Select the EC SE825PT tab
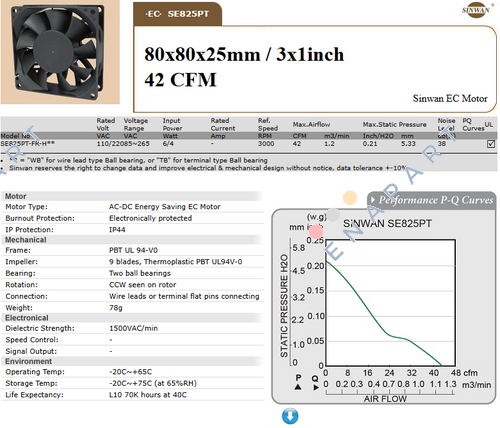500x428 pixels. pos(178,14)
